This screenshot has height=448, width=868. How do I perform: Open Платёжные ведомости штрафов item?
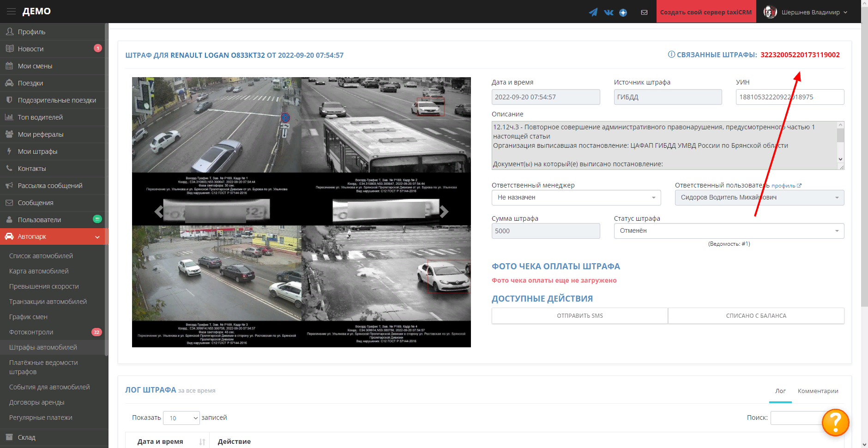click(x=43, y=367)
